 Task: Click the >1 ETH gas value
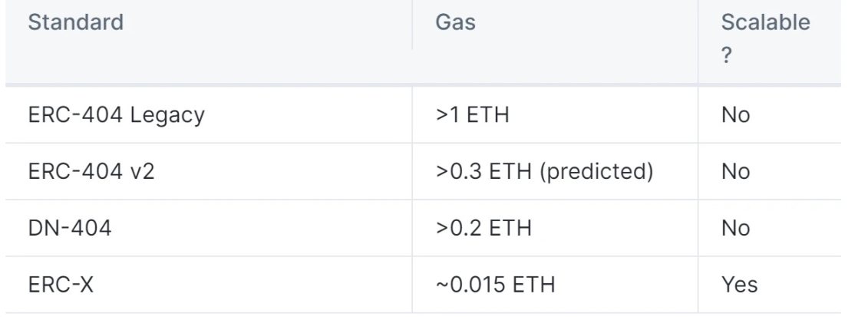click(x=472, y=115)
